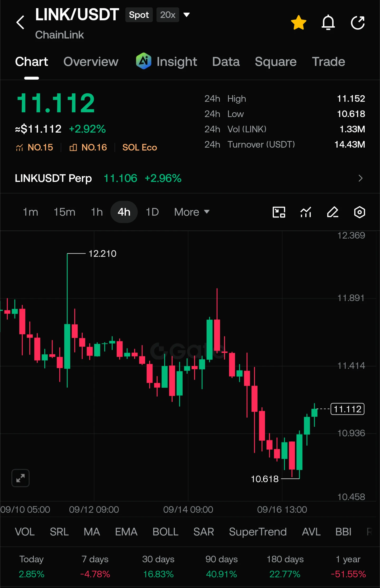Tap the 30 days 16.83% performance
Viewport: 380px width, 588px height.
(158, 566)
